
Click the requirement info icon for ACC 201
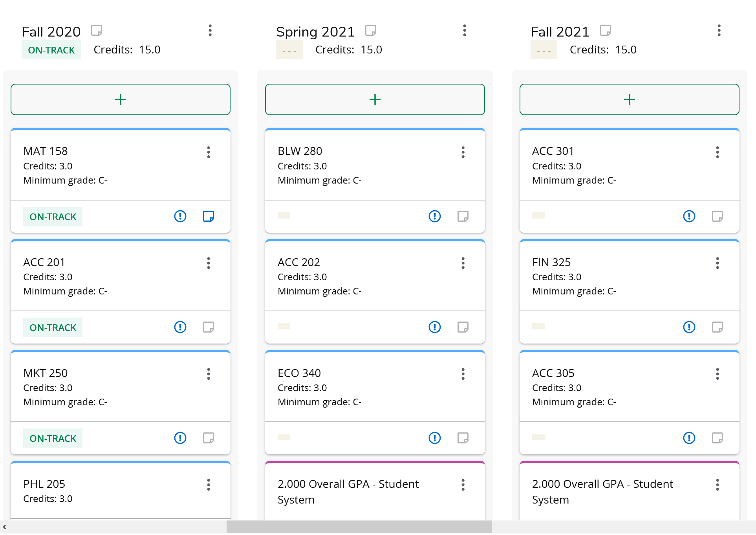pos(180,327)
